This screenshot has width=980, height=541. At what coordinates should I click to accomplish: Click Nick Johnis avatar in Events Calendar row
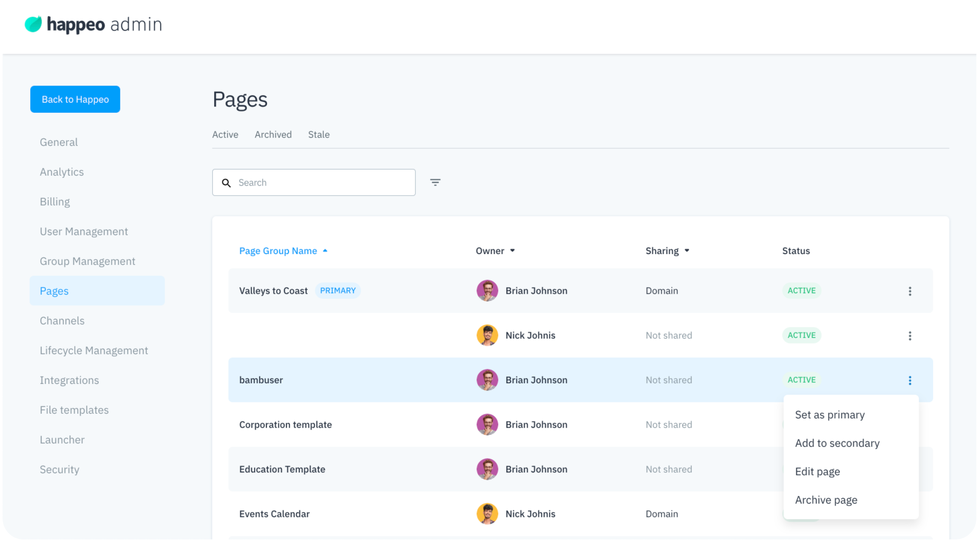point(487,514)
